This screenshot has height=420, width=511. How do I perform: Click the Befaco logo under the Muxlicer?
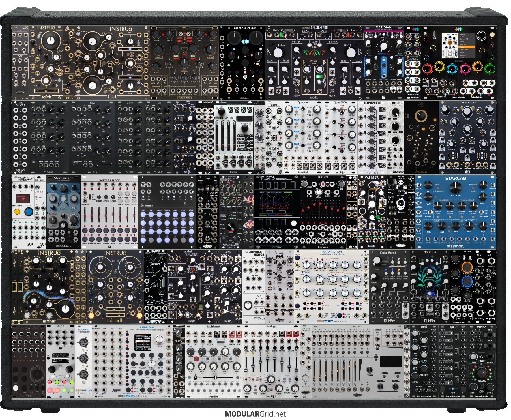coord(323,247)
